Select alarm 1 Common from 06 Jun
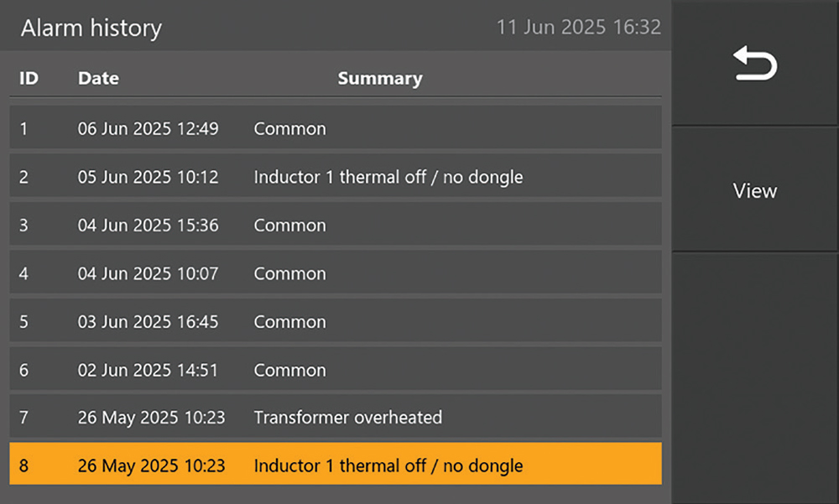This screenshot has height=504, width=839. 336,128
